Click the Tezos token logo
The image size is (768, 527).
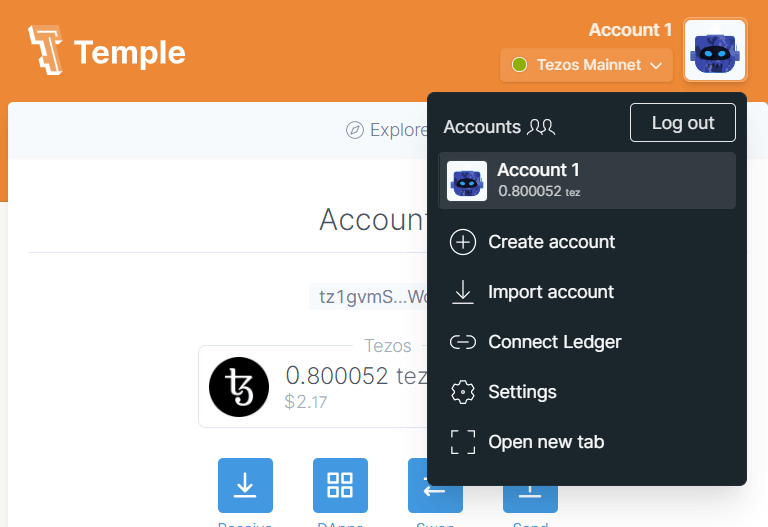[239, 387]
